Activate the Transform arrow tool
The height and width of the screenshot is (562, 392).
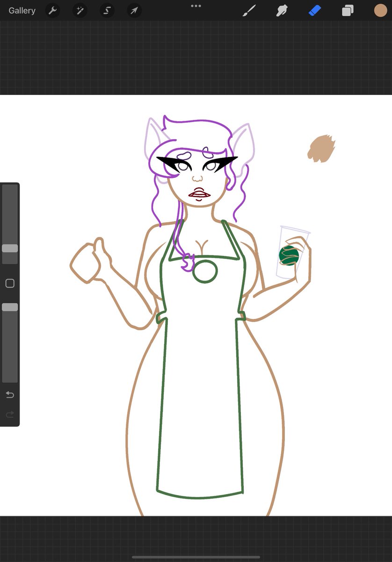point(134,10)
